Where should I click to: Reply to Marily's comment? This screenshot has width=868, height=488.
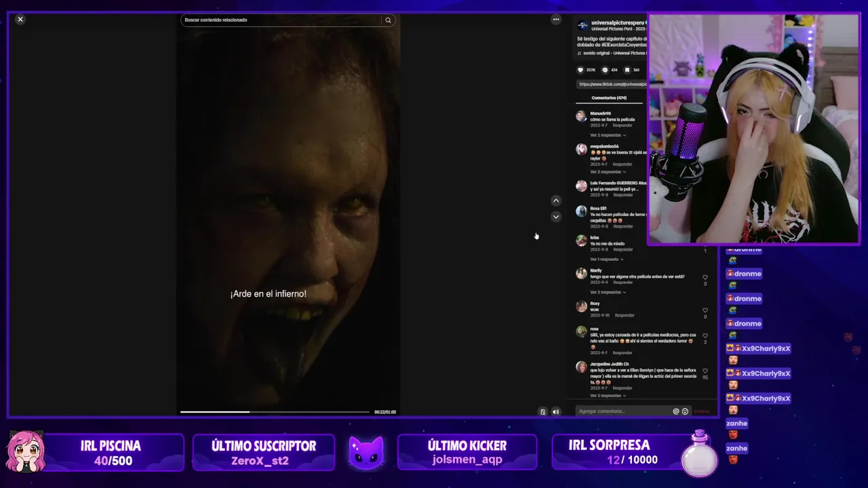tap(623, 283)
